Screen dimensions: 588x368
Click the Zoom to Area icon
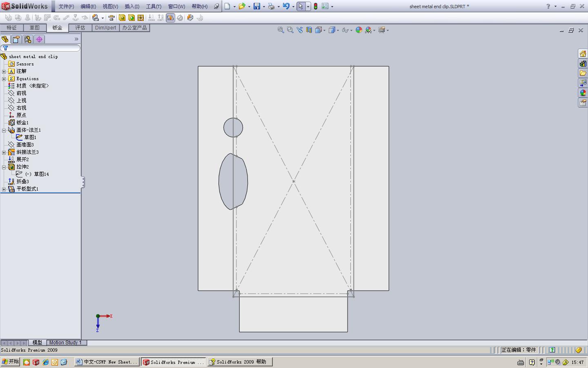click(x=290, y=30)
